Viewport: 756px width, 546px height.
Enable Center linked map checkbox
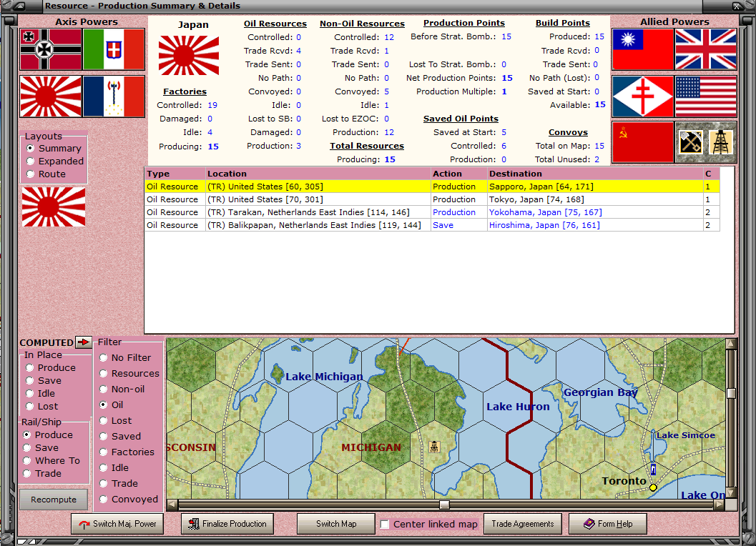[385, 525]
